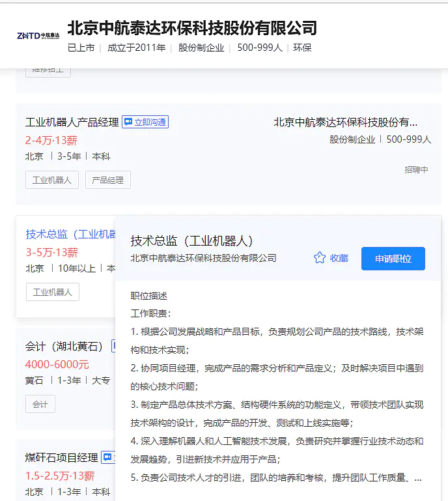Click 工业机器人 tag under 产品经理 job

tap(52, 180)
